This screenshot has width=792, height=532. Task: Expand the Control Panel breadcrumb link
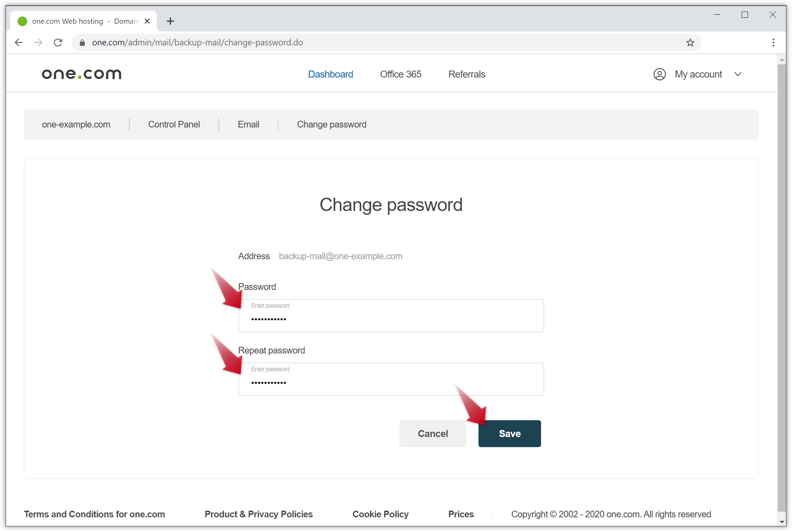173,124
